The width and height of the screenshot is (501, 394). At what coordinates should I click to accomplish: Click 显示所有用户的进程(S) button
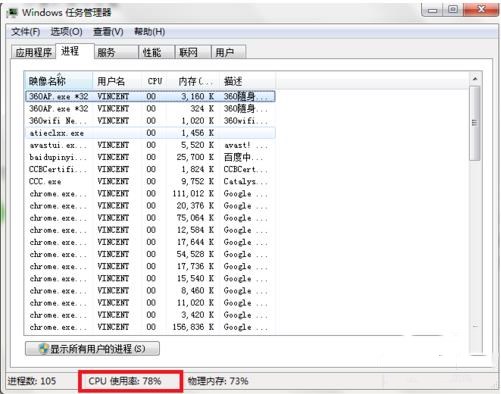coord(92,349)
